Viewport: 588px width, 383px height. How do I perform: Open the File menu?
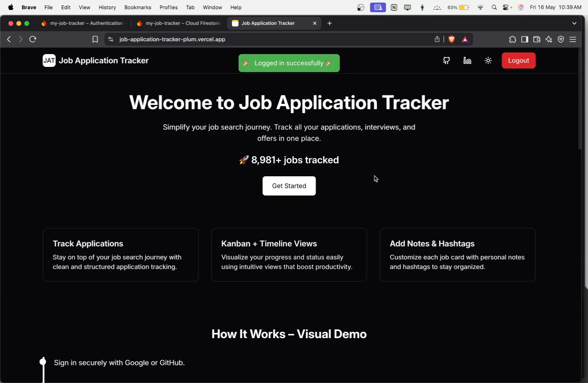(48, 7)
